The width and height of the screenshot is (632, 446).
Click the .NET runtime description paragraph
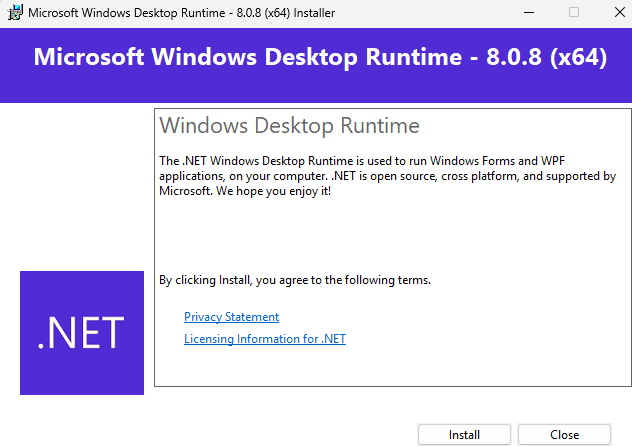(387, 176)
